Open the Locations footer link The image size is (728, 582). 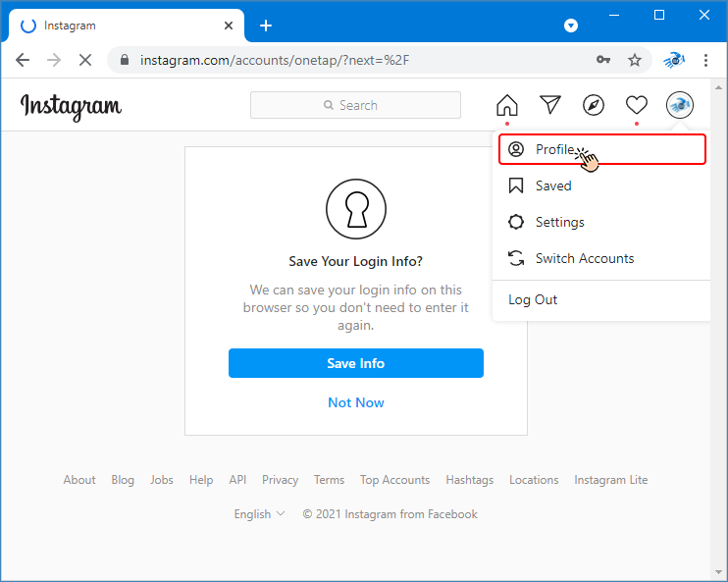[534, 480]
